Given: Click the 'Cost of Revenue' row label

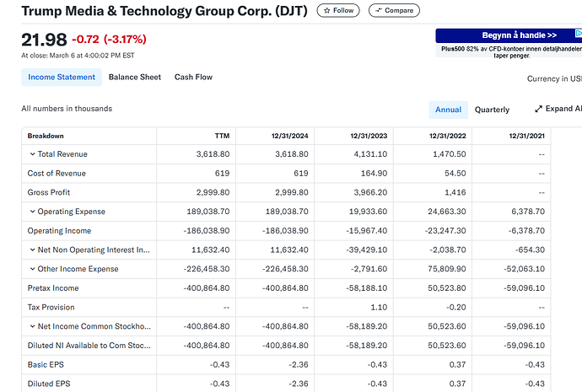Looking at the screenshot, I should 57,173.
